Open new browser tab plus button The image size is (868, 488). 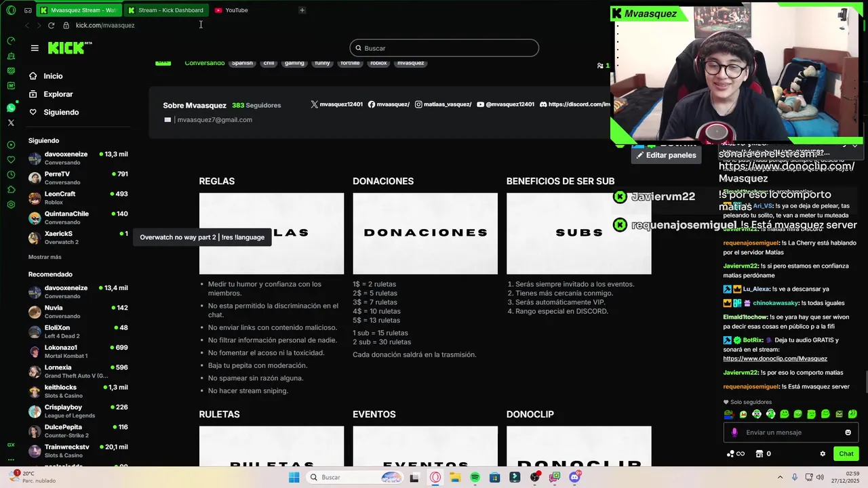point(302,10)
